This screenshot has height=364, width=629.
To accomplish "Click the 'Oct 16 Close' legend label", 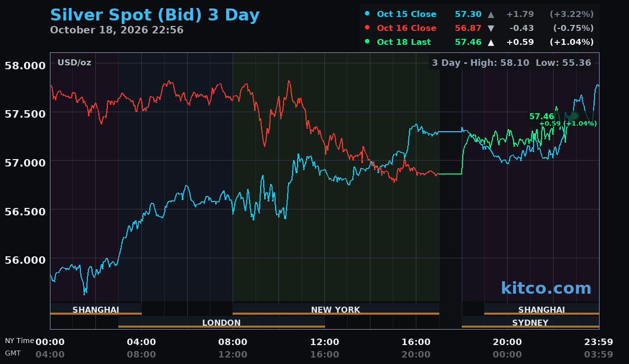I will click(x=406, y=28).
